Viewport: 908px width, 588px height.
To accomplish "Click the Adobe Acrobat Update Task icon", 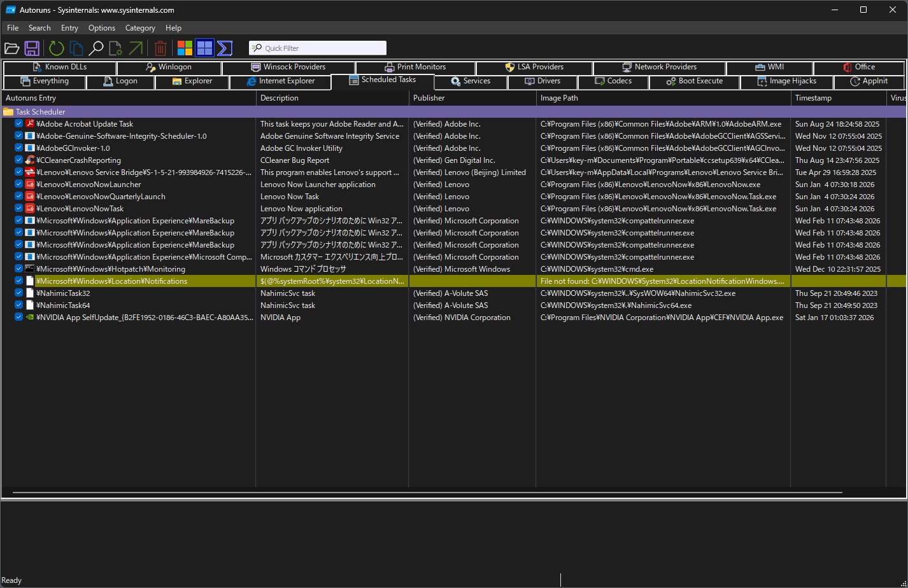I will coord(30,124).
